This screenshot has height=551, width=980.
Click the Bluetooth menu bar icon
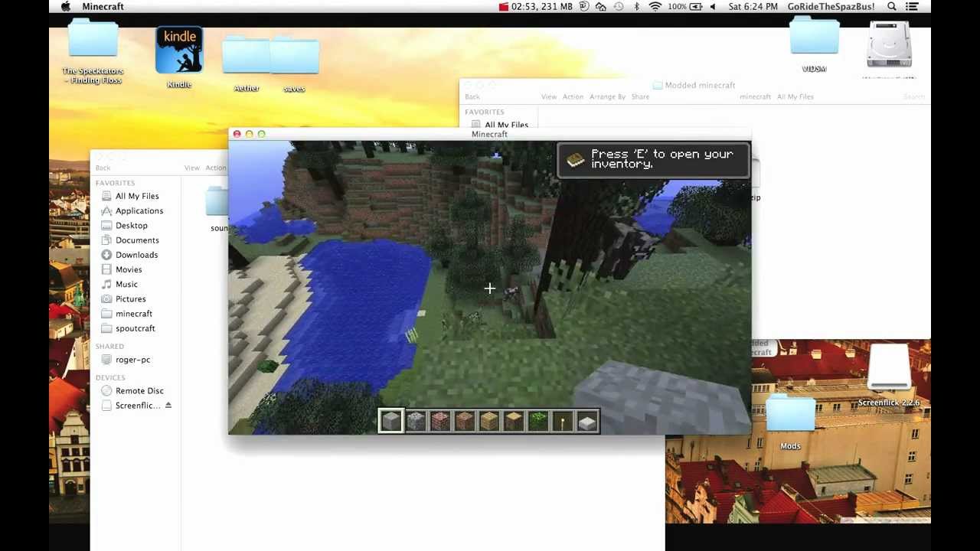tap(637, 6)
